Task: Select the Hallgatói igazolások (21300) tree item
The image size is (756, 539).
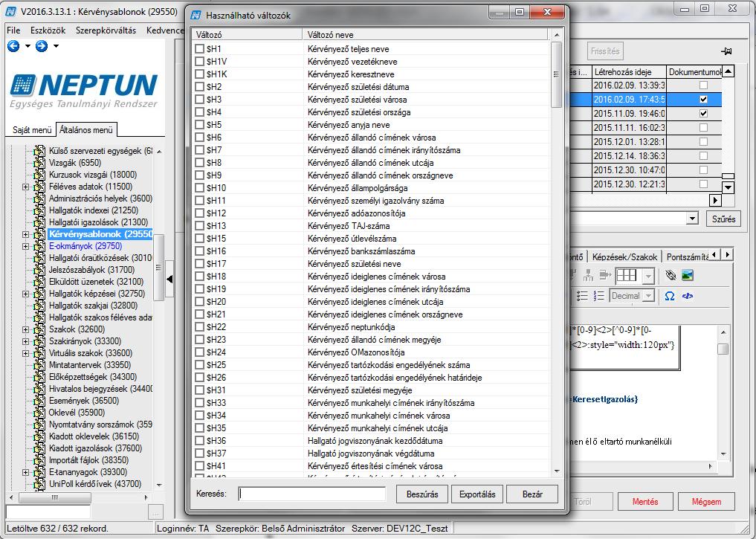Action: pyautogui.click(x=98, y=222)
